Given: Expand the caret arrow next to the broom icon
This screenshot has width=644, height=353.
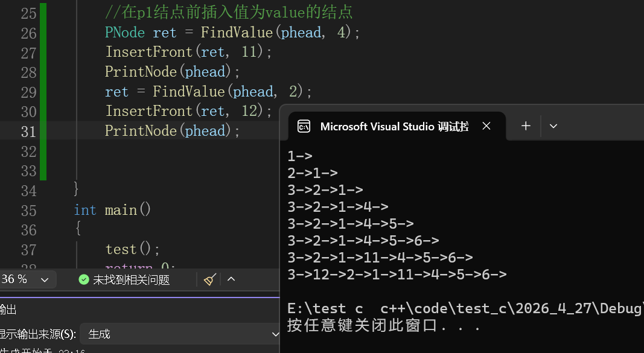Looking at the screenshot, I should pos(231,279).
